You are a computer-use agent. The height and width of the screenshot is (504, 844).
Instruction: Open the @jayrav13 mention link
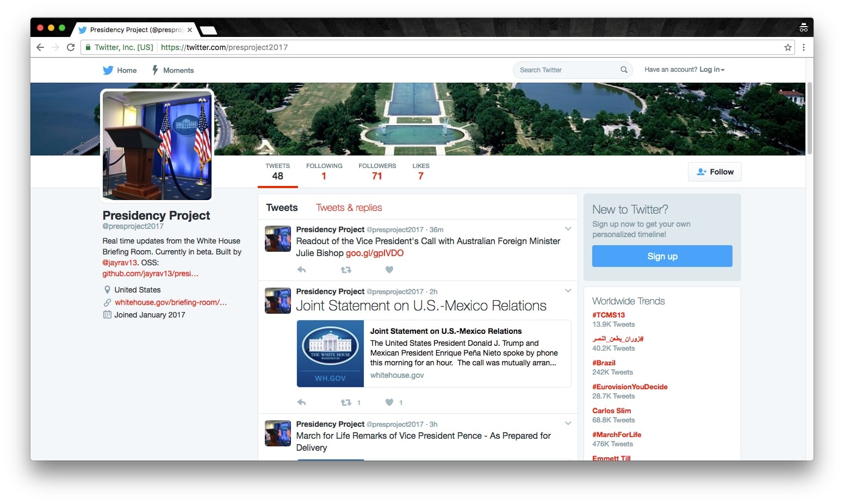point(120,263)
